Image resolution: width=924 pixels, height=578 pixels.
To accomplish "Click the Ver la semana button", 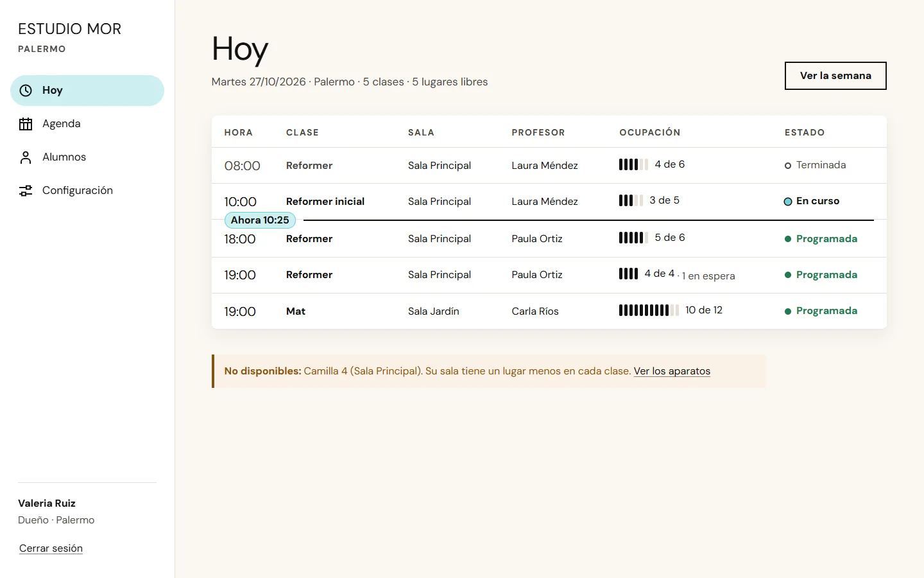I will 835,76.
